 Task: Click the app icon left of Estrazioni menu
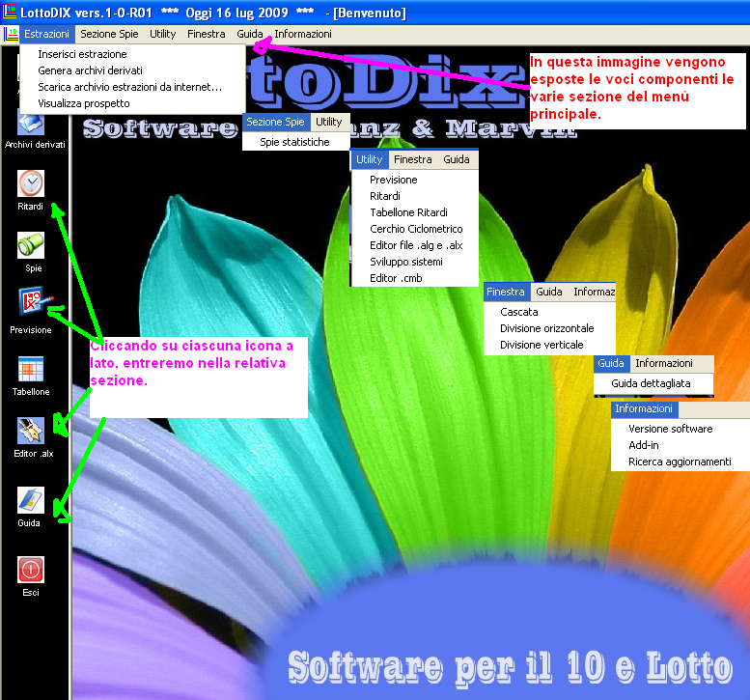(11, 35)
